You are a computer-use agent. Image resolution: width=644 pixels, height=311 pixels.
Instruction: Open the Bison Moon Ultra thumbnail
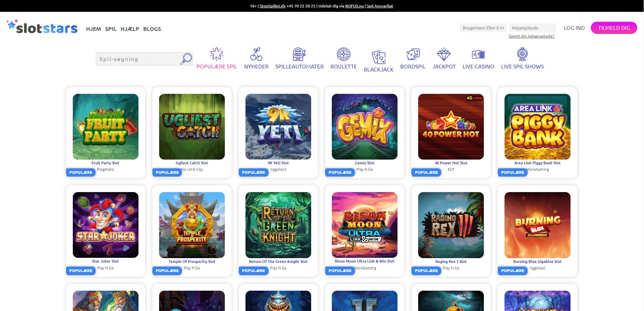pyautogui.click(x=365, y=225)
